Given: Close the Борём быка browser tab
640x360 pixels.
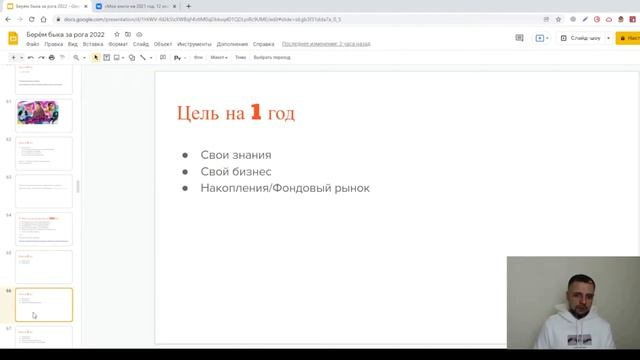Looking at the screenshot, I should click(86, 7).
